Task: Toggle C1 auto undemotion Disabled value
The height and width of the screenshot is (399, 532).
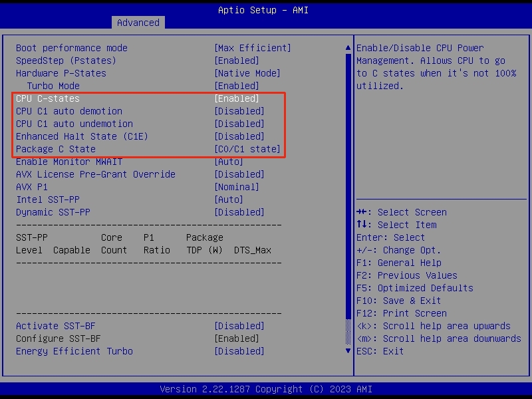Action: point(239,124)
